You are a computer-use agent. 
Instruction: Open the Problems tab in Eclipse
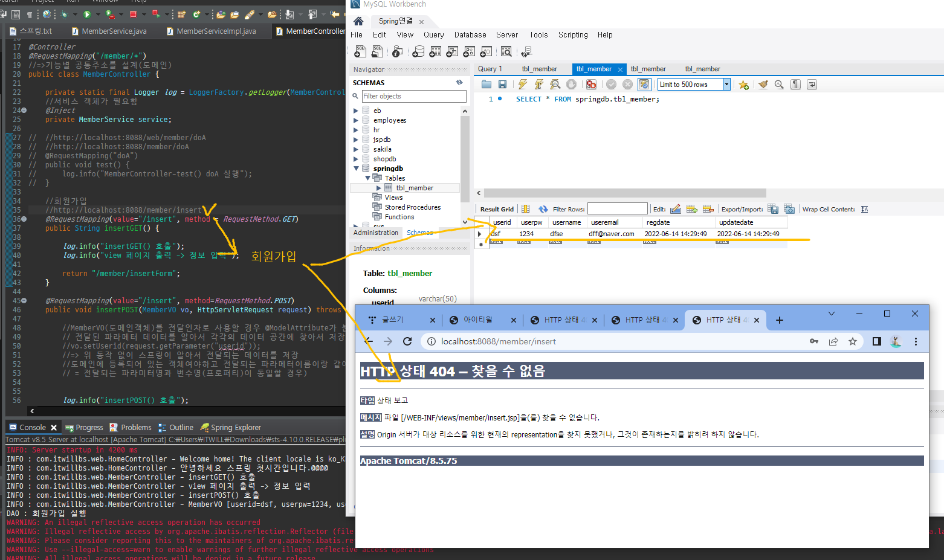[131, 427]
